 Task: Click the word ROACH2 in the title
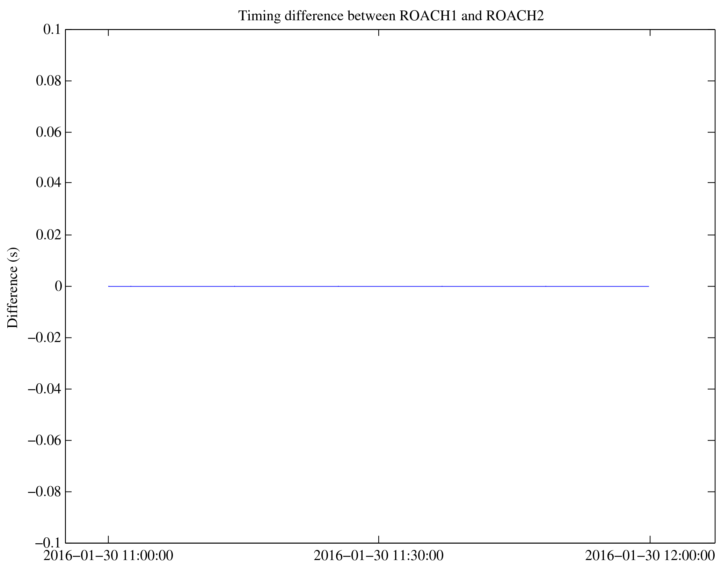point(515,16)
